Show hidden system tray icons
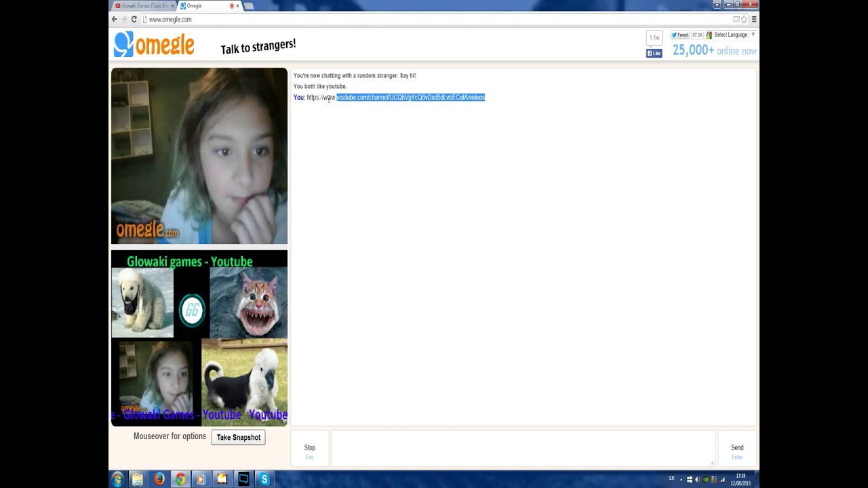 pos(681,479)
